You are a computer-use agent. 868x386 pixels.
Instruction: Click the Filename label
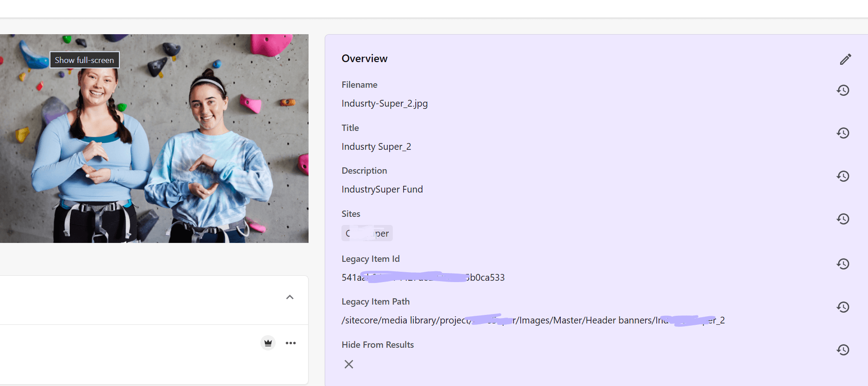(359, 85)
